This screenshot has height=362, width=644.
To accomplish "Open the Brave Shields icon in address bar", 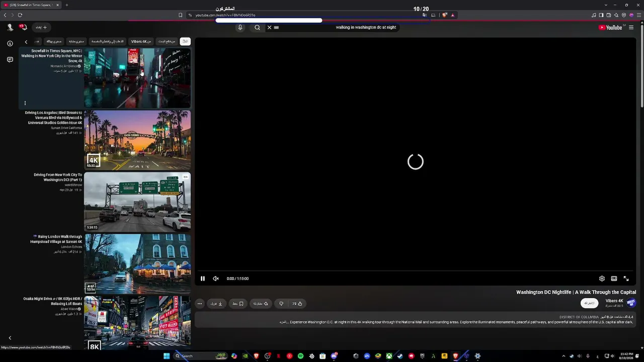I will (x=445, y=15).
